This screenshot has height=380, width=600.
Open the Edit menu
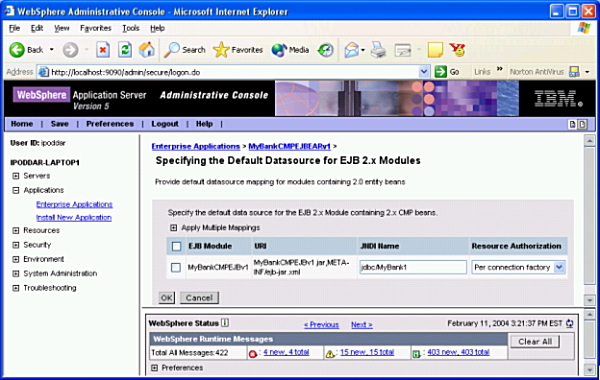click(x=37, y=28)
